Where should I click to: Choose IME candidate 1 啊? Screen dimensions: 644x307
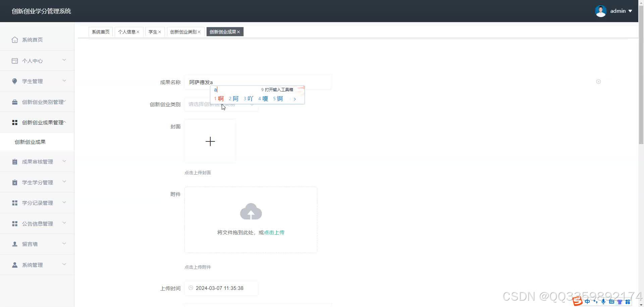pyautogui.click(x=219, y=99)
